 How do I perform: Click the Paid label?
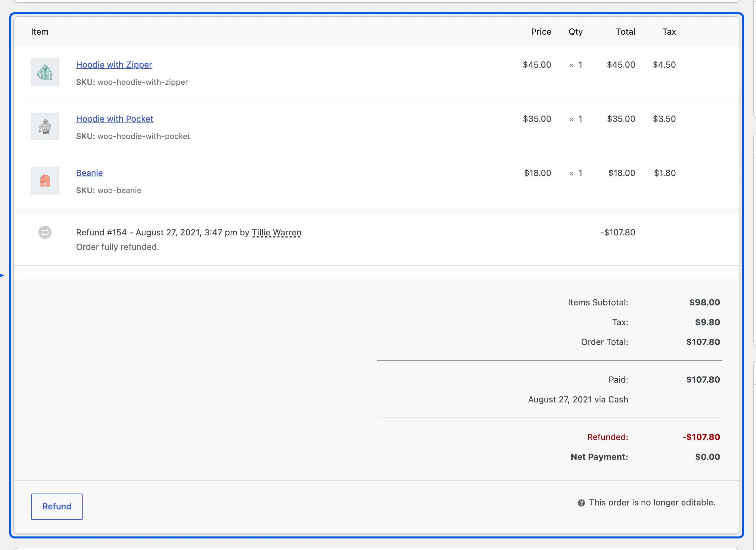pos(618,380)
